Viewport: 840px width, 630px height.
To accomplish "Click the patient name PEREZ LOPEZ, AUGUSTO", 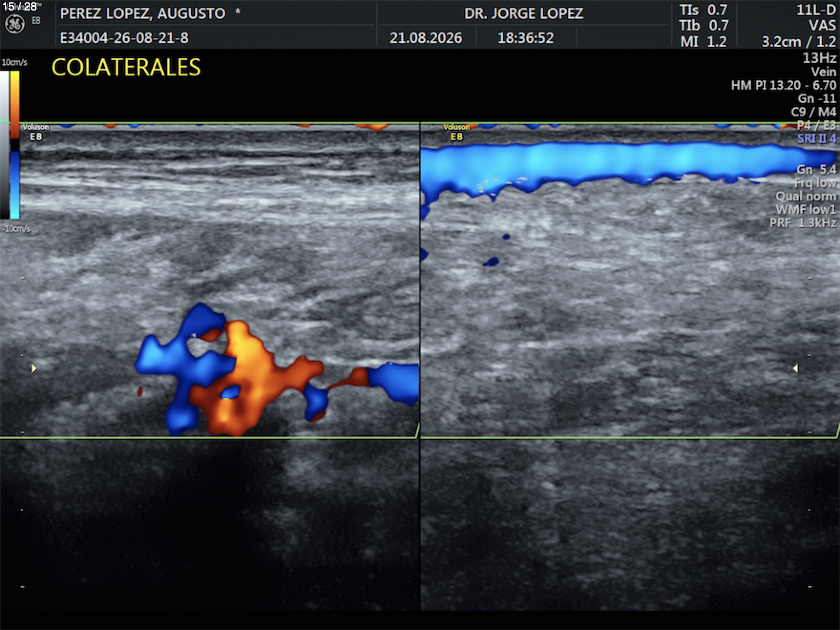I will [143, 13].
